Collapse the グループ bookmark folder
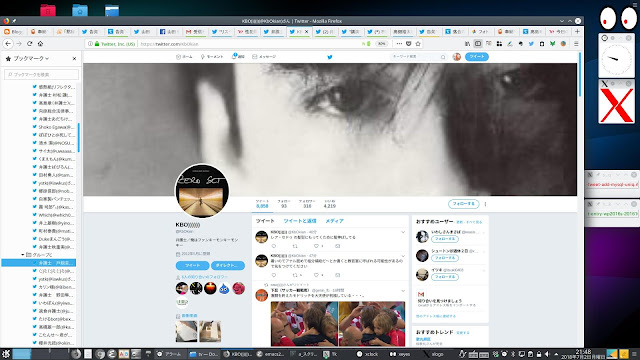The height and width of the screenshot is (360, 640). click(x=23, y=255)
